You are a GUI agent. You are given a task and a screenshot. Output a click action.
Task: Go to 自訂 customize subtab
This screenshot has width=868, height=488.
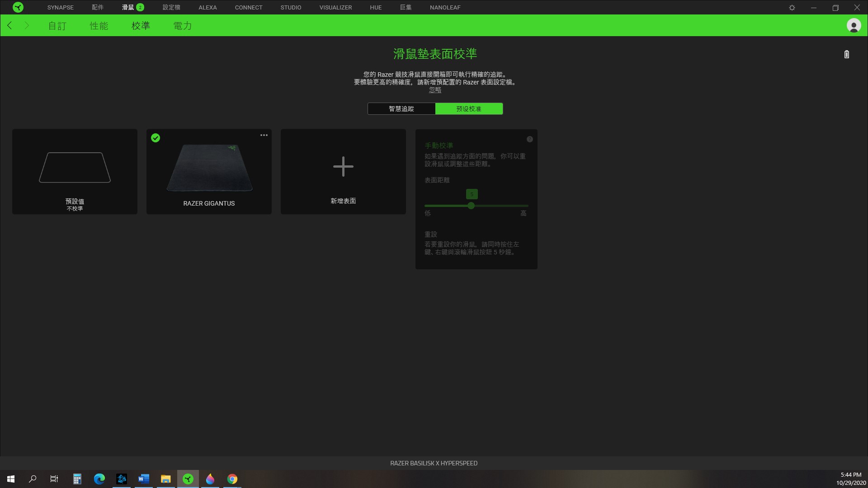pyautogui.click(x=57, y=26)
